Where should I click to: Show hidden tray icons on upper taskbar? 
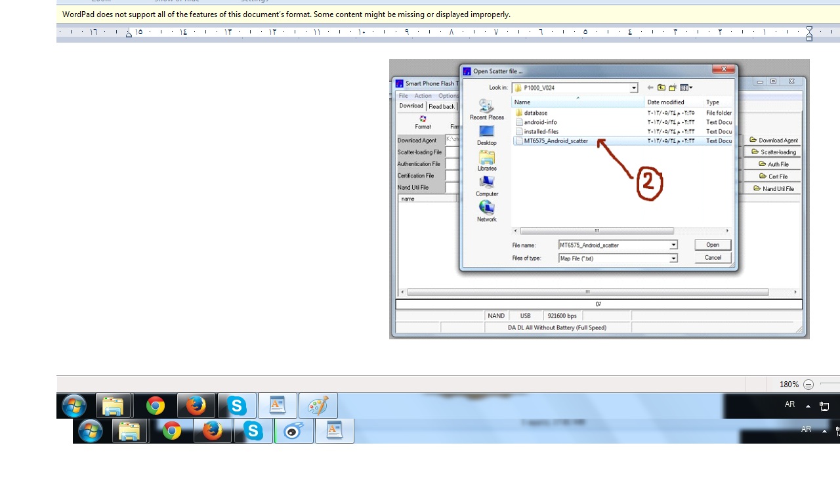tap(808, 406)
